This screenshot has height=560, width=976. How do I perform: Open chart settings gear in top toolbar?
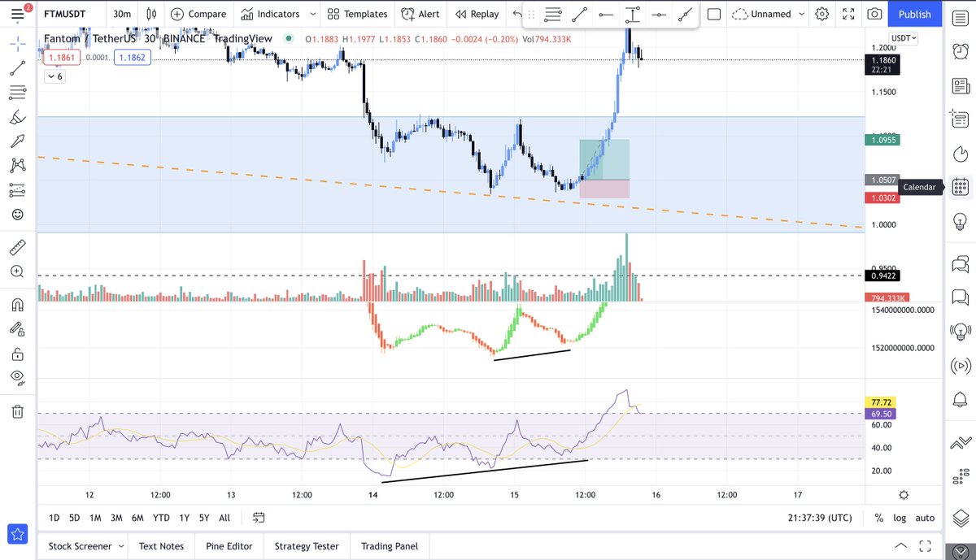[822, 14]
